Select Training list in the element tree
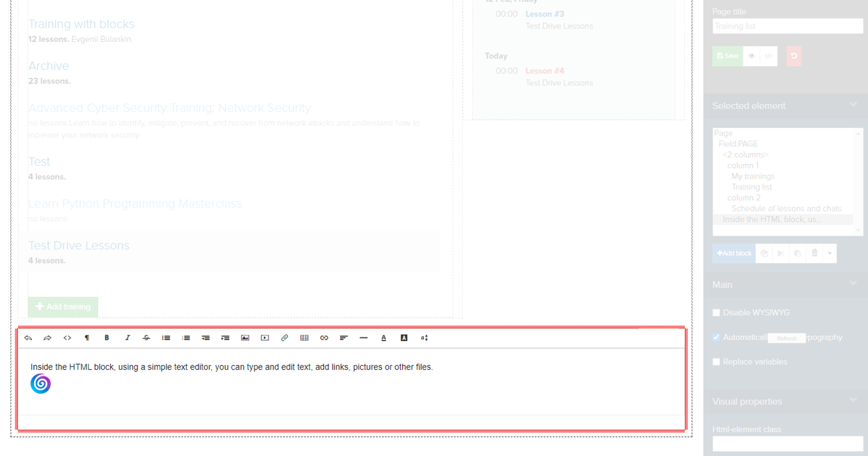Image resolution: width=868 pixels, height=456 pixels. click(x=752, y=187)
